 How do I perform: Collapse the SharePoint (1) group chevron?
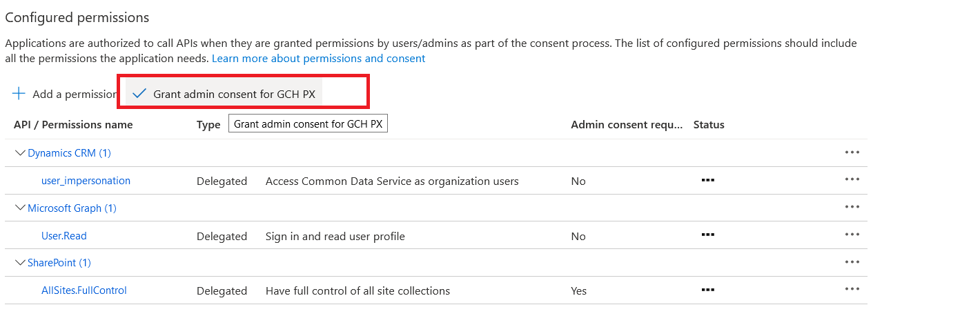(20, 262)
